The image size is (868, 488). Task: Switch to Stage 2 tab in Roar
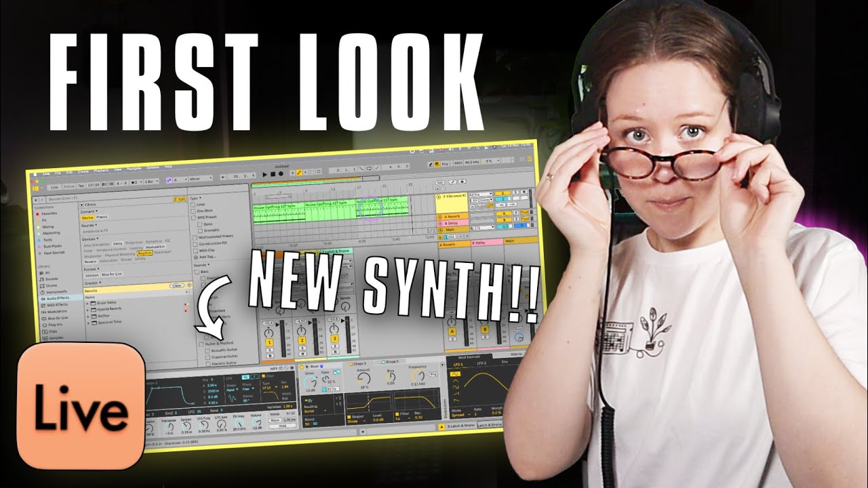(x=390, y=362)
